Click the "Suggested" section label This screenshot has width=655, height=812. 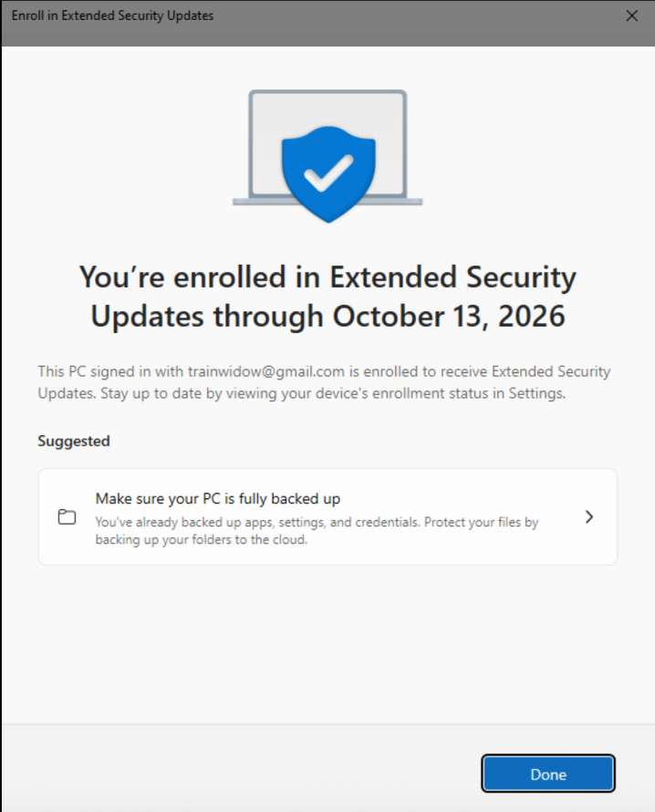coord(74,441)
